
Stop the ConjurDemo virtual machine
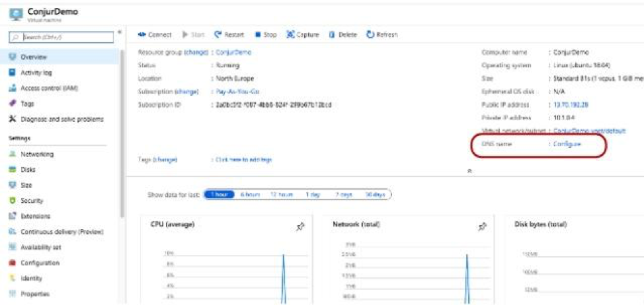266,34
